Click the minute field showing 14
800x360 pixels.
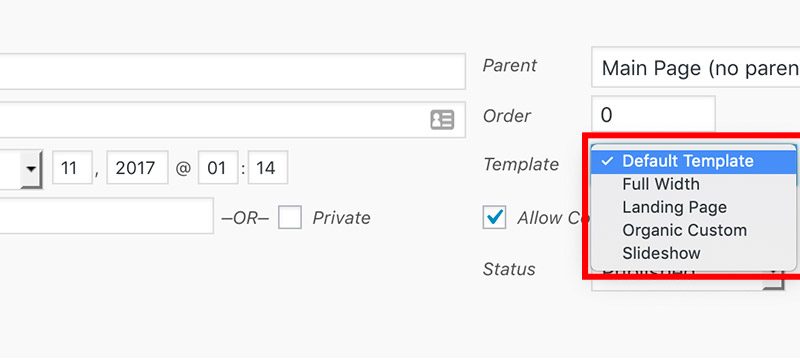point(268,167)
